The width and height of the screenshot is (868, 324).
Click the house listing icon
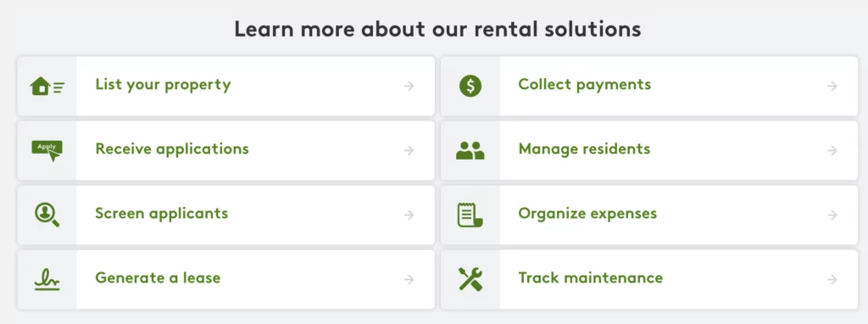47,86
